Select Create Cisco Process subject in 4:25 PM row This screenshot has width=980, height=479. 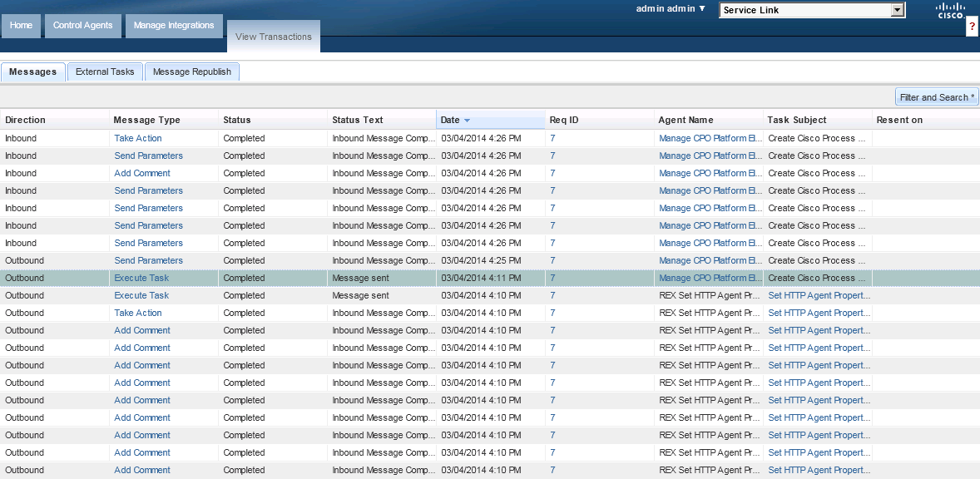(x=817, y=260)
